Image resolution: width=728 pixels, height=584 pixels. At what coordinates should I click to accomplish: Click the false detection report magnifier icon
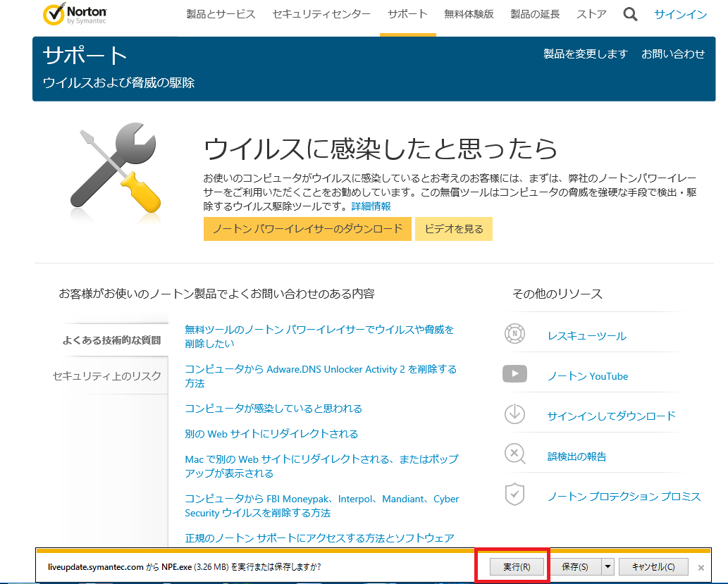click(x=515, y=454)
